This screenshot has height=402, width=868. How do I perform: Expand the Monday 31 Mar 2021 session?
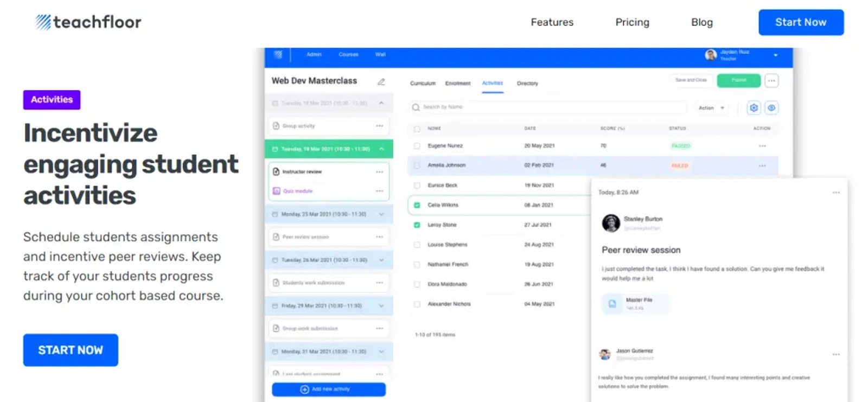381,352
